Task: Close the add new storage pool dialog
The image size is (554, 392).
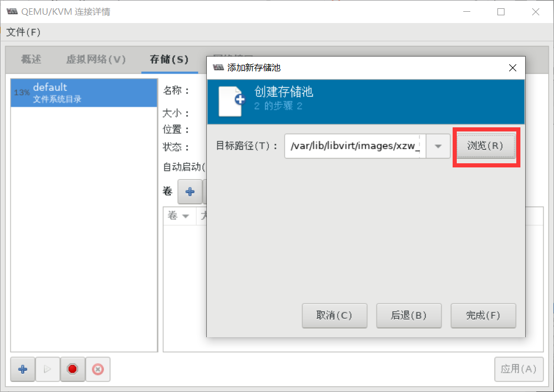Action: 513,68
